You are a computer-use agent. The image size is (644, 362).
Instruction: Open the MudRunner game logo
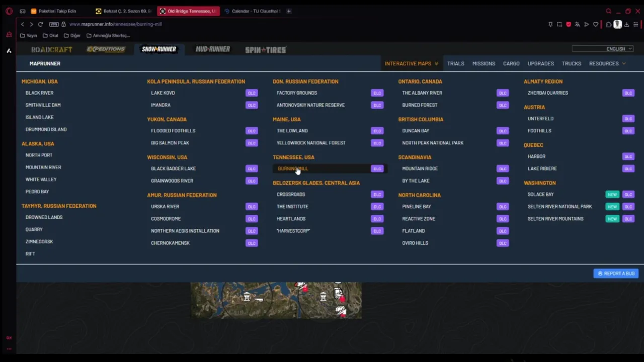click(x=213, y=49)
